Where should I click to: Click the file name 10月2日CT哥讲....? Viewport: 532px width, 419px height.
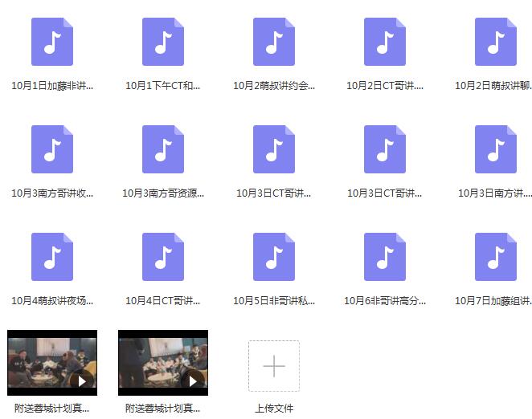[385, 86]
